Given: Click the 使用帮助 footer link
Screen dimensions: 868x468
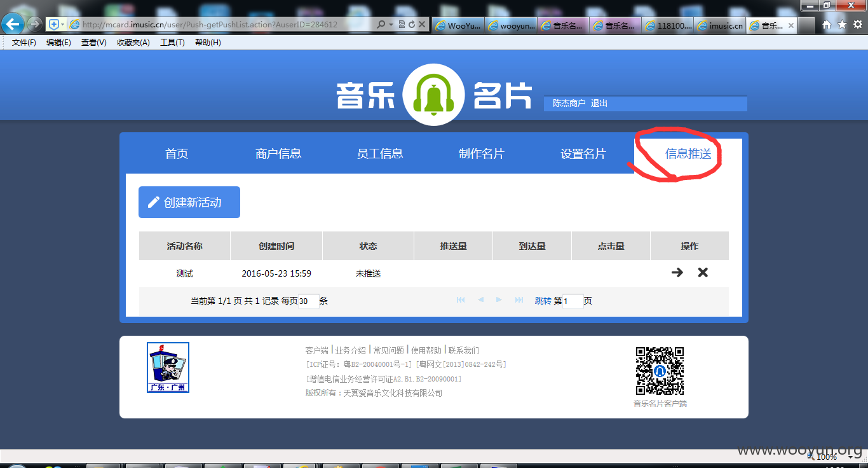Looking at the screenshot, I should click(426, 350).
